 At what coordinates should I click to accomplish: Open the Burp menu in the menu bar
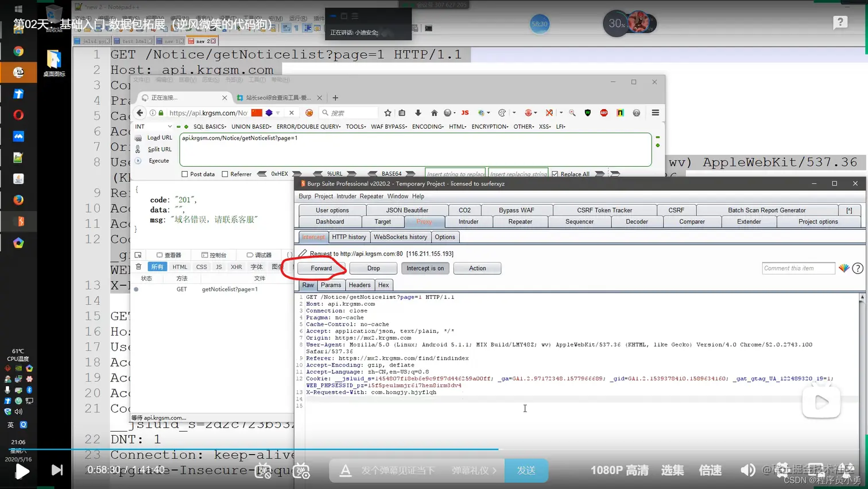tap(304, 197)
